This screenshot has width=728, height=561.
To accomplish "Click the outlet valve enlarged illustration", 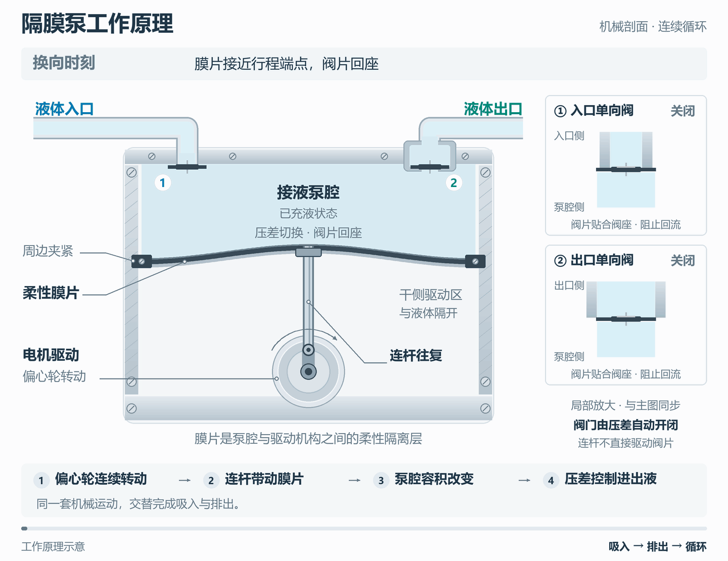I will 626,319.
